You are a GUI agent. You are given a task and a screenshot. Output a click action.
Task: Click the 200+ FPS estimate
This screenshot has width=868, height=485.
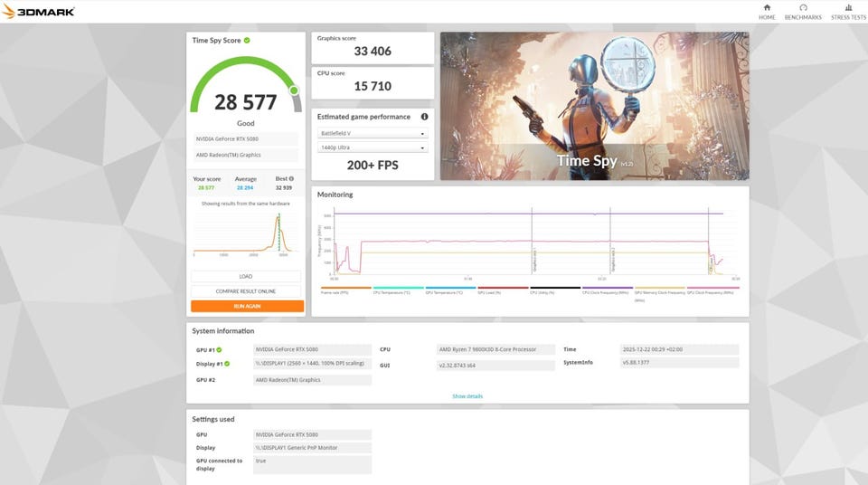373,166
